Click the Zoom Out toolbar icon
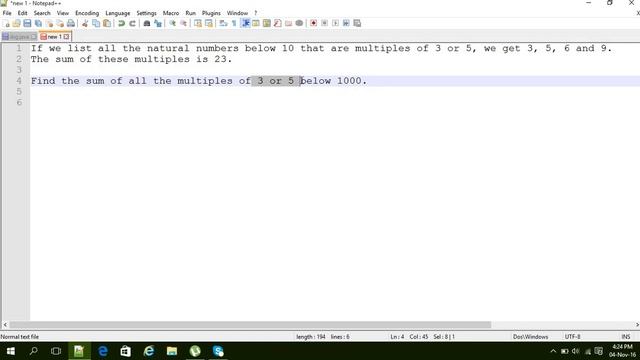 point(183,23)
